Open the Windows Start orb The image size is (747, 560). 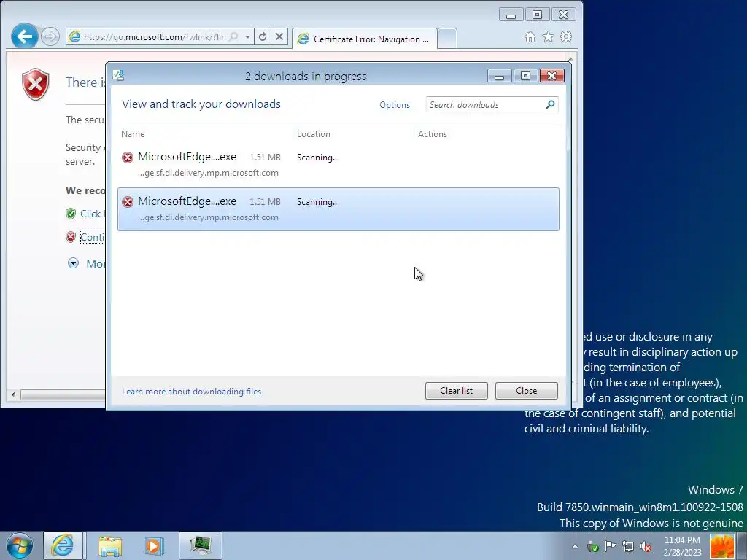point(20,545)
